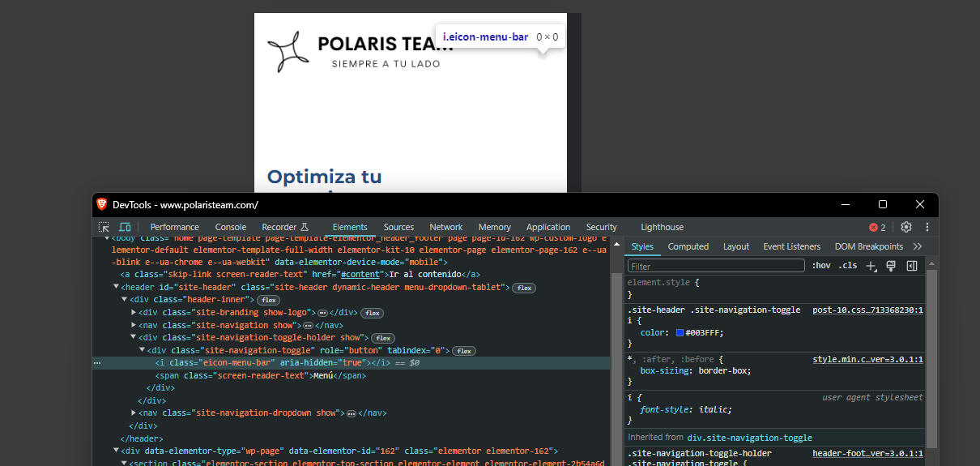Click the Styles Filter input field

point(717,266)
